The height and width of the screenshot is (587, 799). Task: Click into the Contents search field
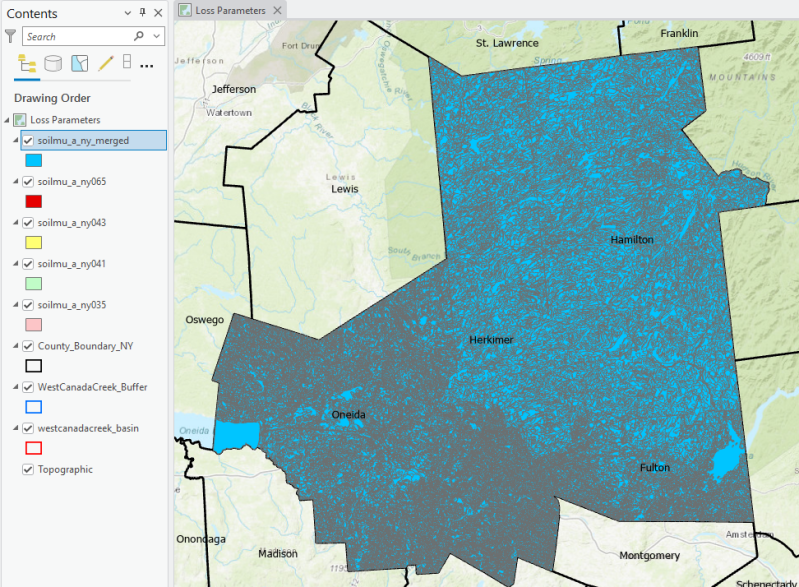coord(75,36)
